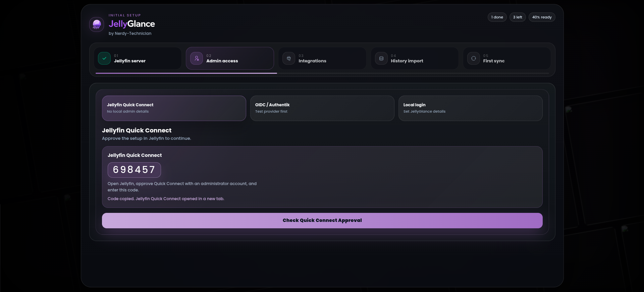Viewport: 644px width, 292px height.
Task: Click the green checkmark icon for Jellyfin server
Action: [x=104, y=58]
